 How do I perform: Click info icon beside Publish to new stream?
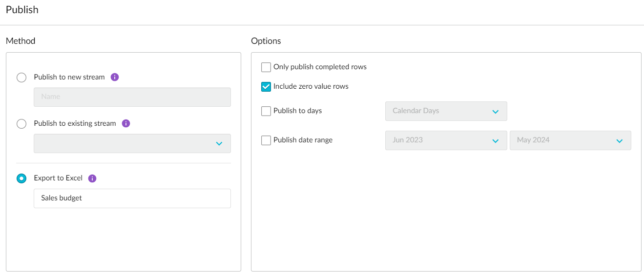click(x=115, y=77)
